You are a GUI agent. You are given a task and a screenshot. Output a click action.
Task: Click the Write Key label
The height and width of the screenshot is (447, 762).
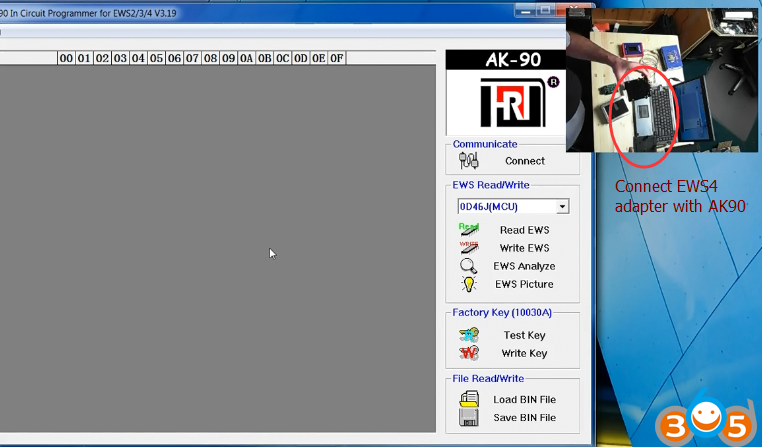coord(524,353)
